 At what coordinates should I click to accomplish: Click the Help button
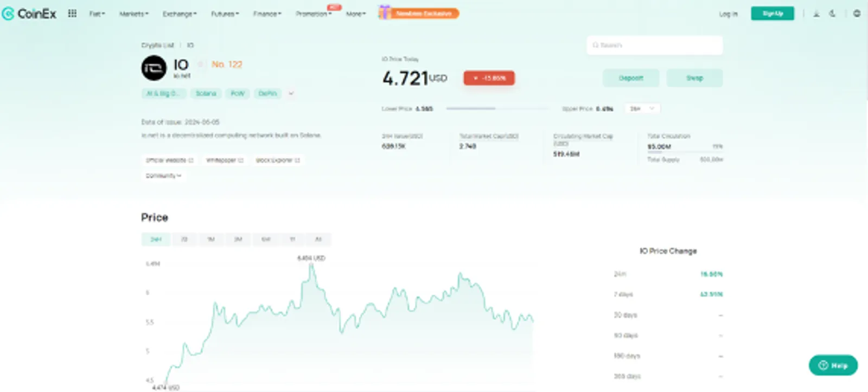833,365
